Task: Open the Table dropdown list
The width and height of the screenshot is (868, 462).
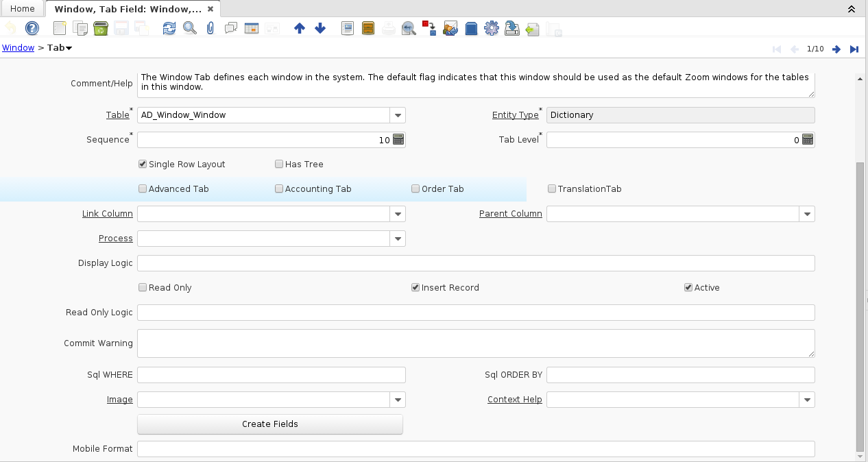Action: click(x=398, y=115)
